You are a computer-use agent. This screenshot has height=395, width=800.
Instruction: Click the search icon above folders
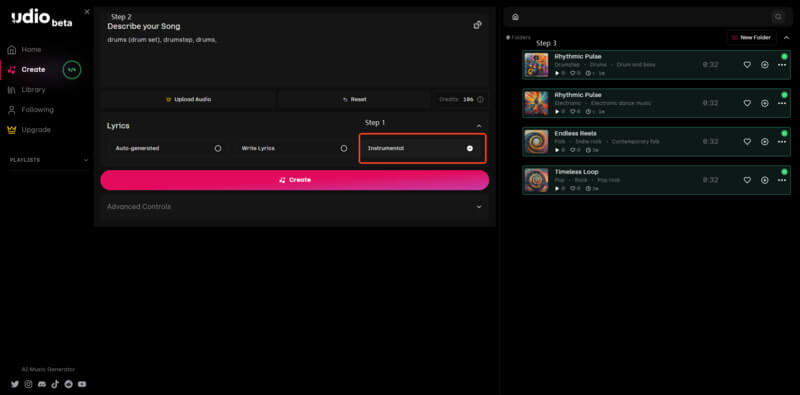(778, 17)
